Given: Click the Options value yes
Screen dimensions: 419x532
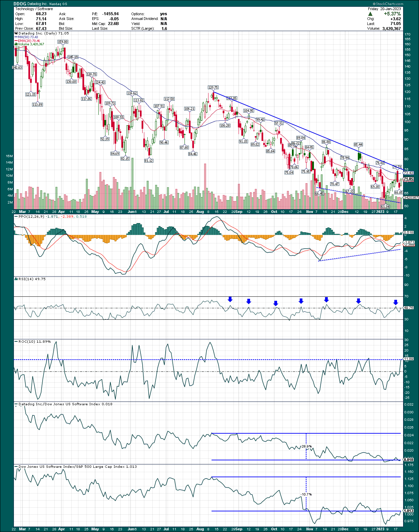Looking at the screenshot, I should 164,14.
